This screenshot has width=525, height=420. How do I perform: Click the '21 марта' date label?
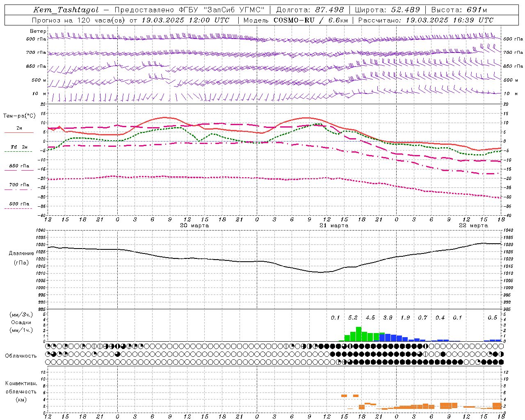coord(334,226)
